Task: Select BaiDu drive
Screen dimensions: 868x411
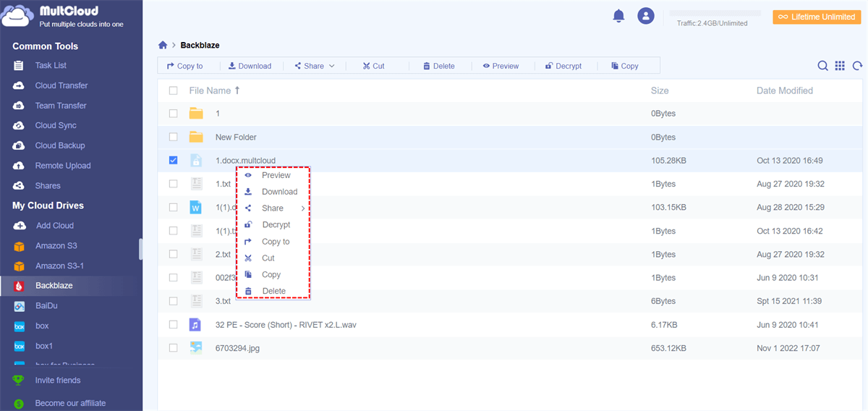Action: click(46, 306)
